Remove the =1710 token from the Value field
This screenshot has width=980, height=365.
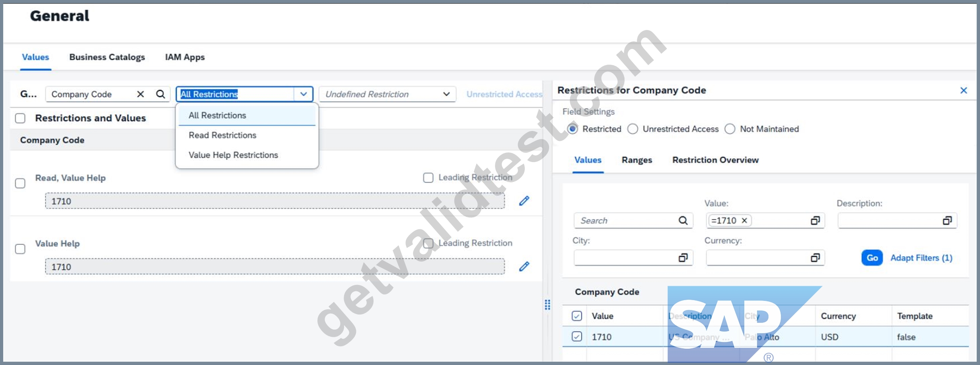coord(744,221)
